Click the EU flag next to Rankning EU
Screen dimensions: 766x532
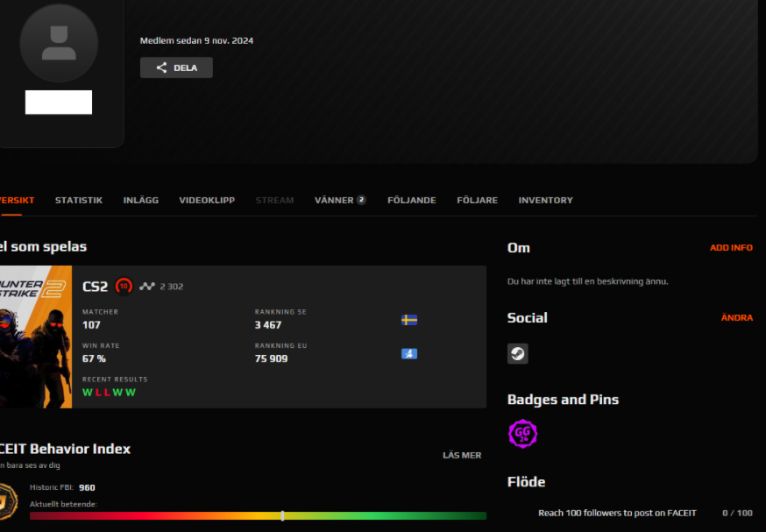(409, 354)
